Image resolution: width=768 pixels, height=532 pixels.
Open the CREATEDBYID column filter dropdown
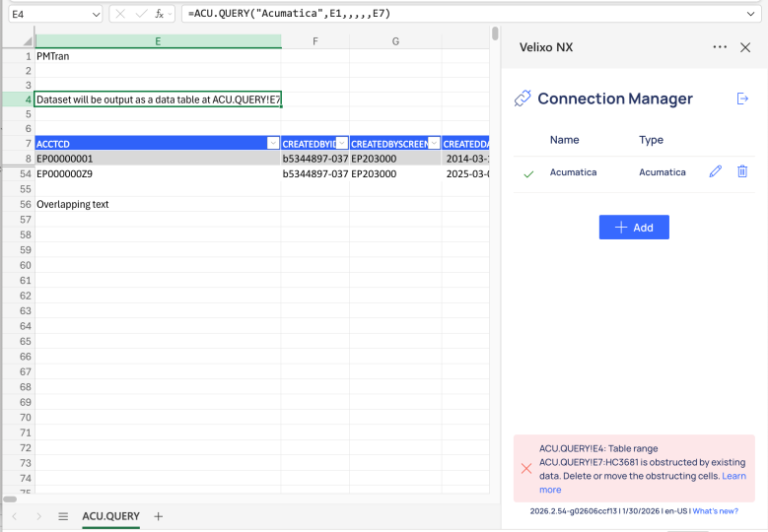coord(341,144)
